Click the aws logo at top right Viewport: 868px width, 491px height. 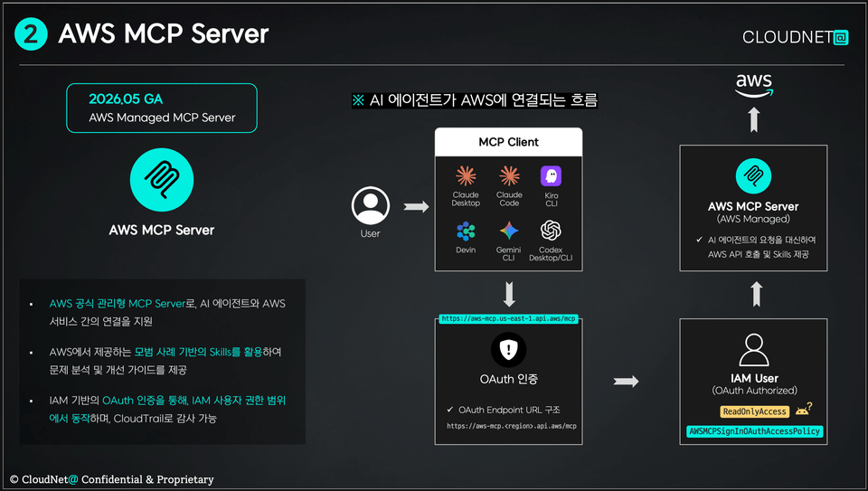tap(754, 86)
